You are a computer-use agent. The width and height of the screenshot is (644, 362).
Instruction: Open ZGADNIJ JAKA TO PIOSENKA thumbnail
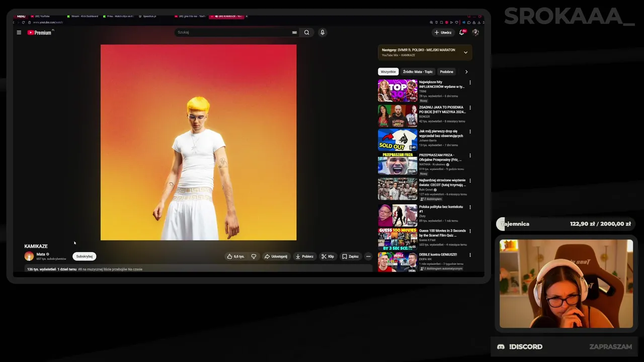397,116
